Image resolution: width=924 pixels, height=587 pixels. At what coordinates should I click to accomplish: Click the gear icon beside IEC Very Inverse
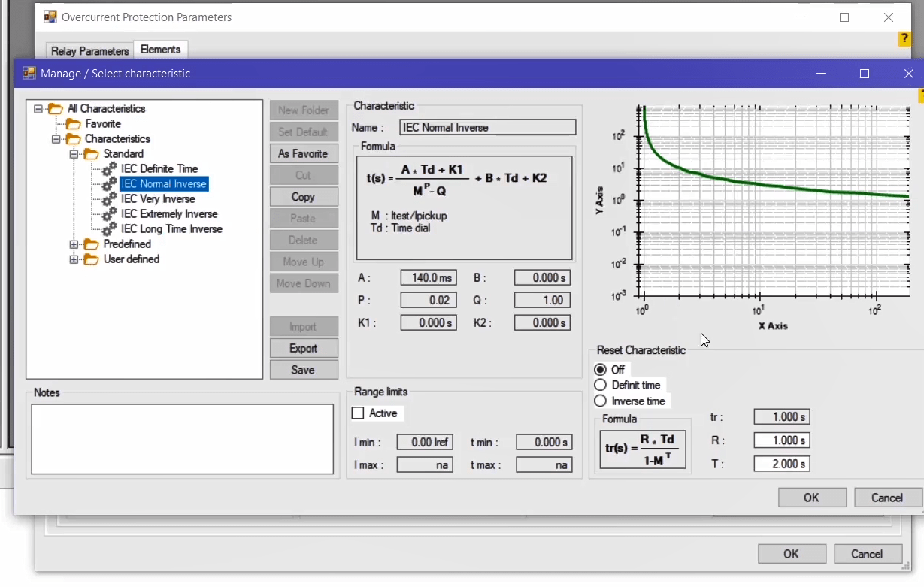pos(110,199)
